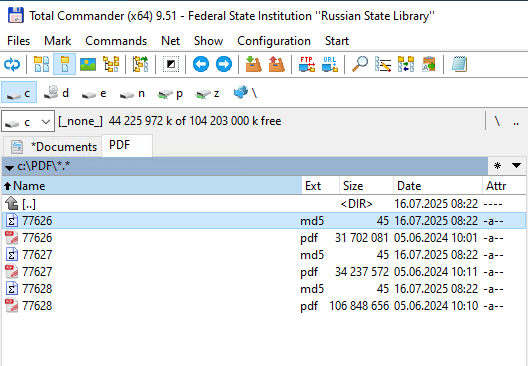Select network drive p button
This screenshot has width=528, height=366.
tap(170, 93)
